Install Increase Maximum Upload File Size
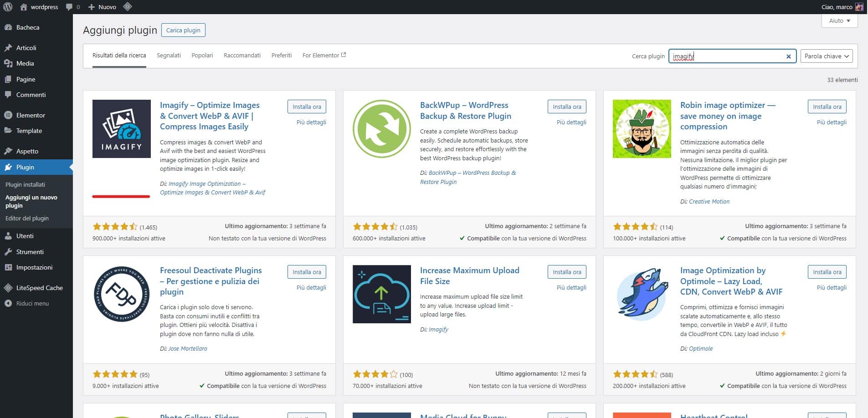Viewport: 868px width, 418px height. [x=567, y=272]
